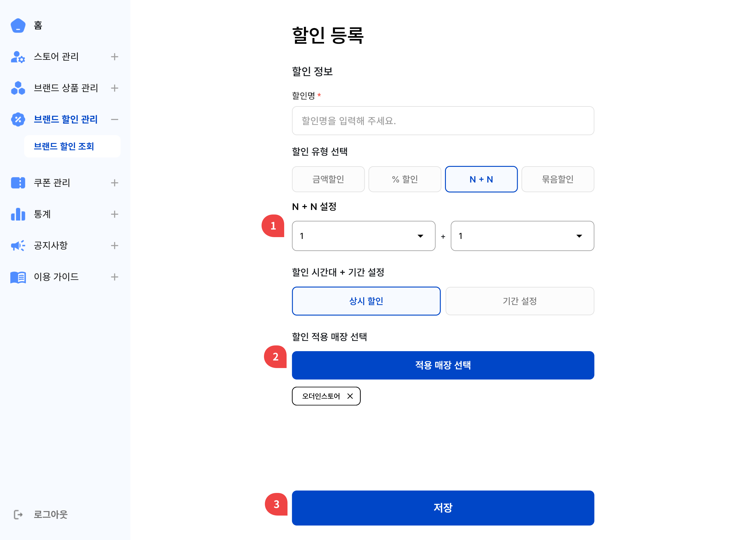Viewport: 756px width, 540px height.
Task: Select 금액할인 discount type
Action: (328, 179)
